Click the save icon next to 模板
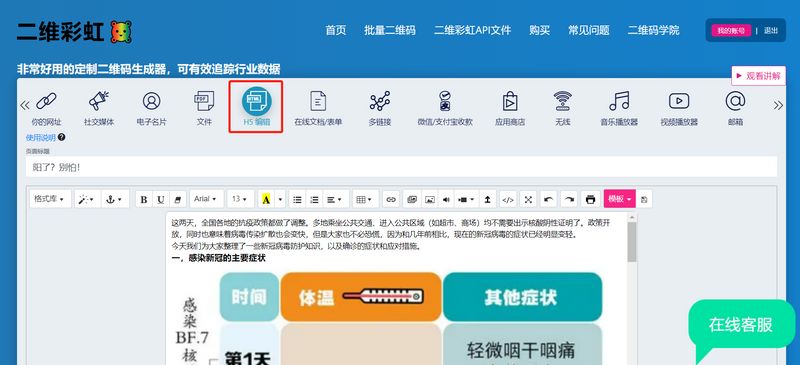 (644, 199)
